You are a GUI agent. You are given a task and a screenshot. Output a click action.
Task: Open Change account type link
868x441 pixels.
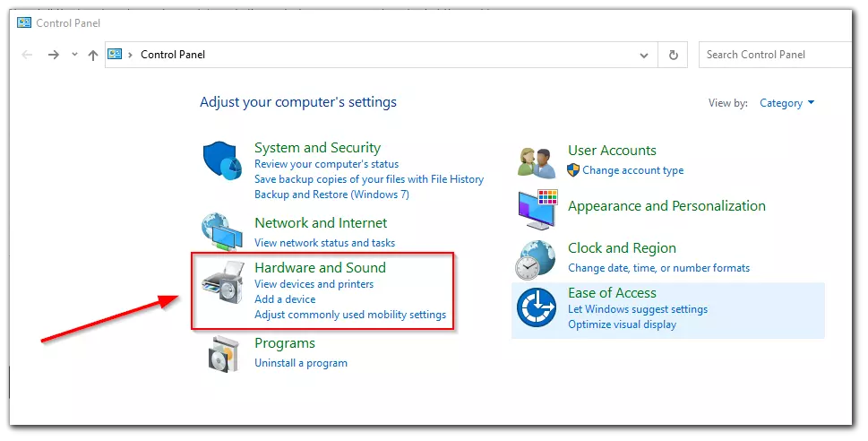point(632,170)
